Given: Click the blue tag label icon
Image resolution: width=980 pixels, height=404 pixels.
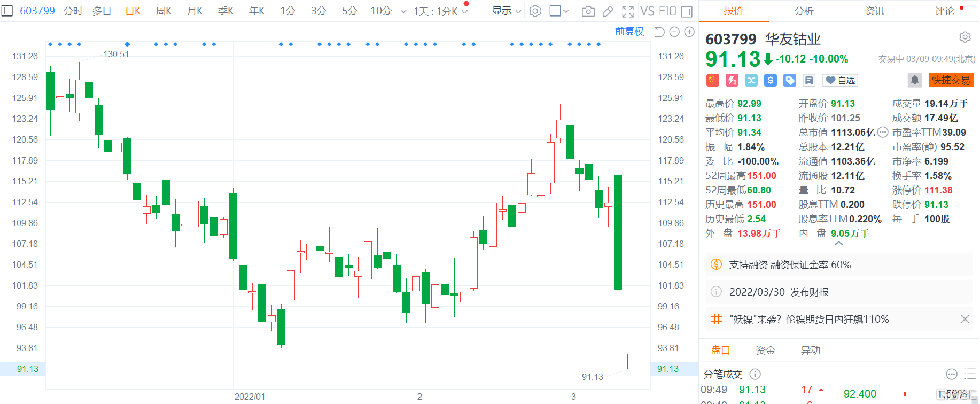Looking at the screenshot, I should pyautogui.click(x=790, y=80).
